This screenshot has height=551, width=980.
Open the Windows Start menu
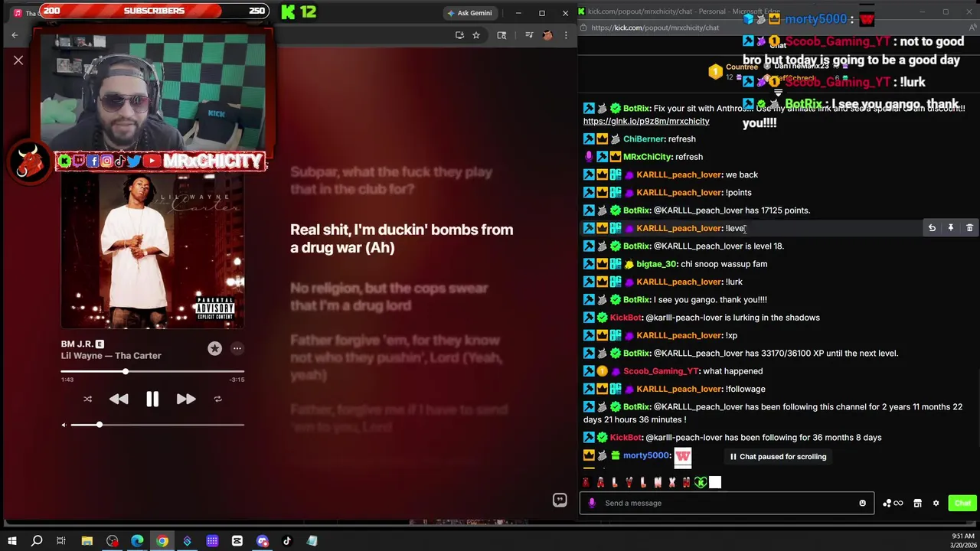click(x=11, y=541)
